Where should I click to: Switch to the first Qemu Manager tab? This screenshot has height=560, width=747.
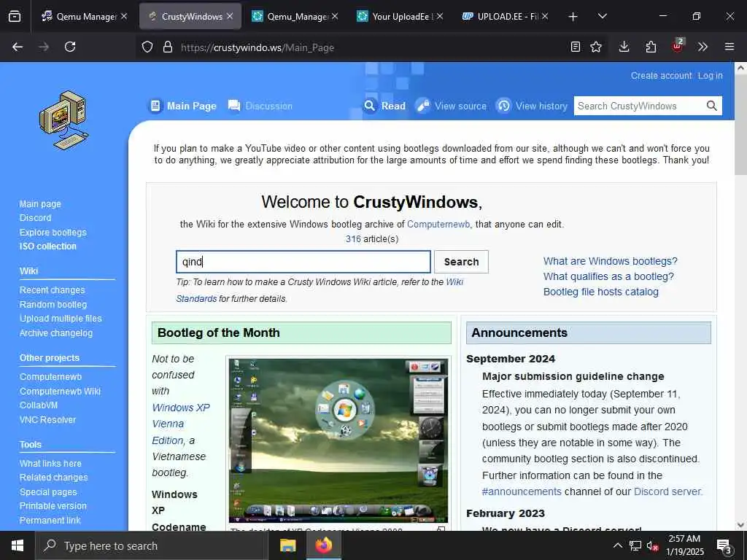pos(86,16)
